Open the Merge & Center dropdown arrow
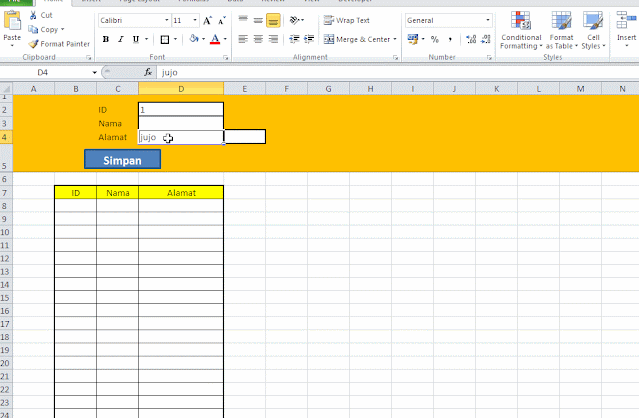The height and width of the screenshot is (418, 639). point(395,40)
